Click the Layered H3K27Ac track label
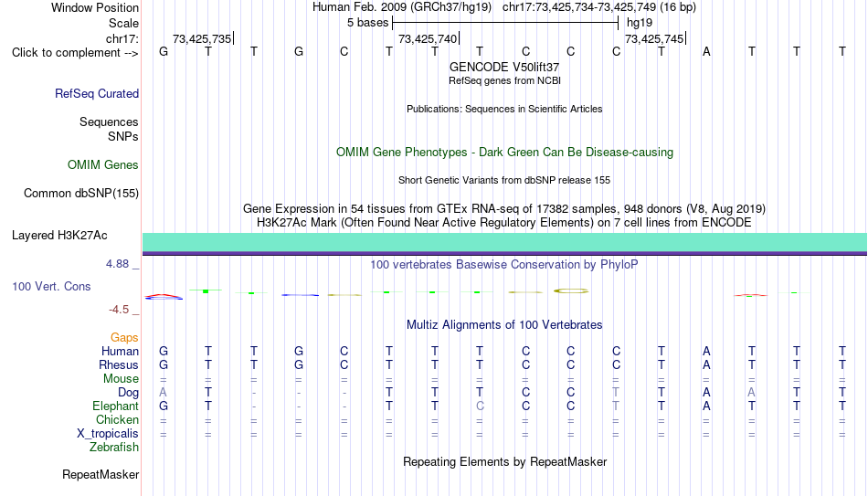Image resolution: width=868 pixels, height=496 pixels. pyautogui.click(x=59, y=236)
